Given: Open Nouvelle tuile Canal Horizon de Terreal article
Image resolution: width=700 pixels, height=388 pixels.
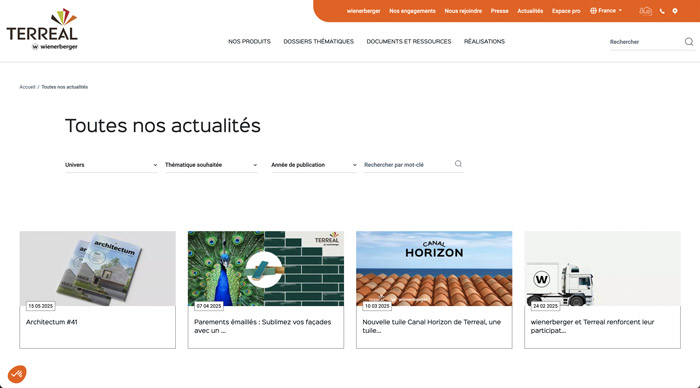Looking at the screenshot, I should coord(431,326).
